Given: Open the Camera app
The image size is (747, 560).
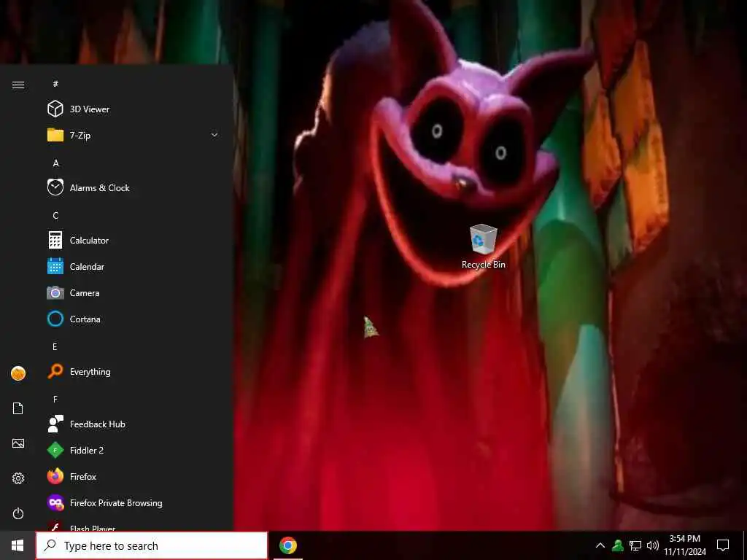Looking at the screenshot, I should point(134,292).
